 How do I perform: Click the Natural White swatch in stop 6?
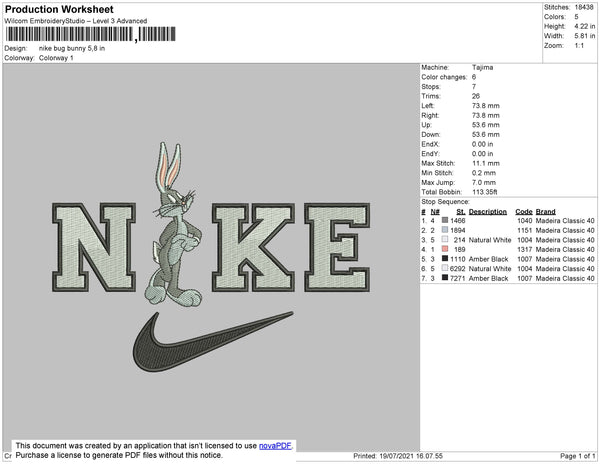tap(445, 269)
